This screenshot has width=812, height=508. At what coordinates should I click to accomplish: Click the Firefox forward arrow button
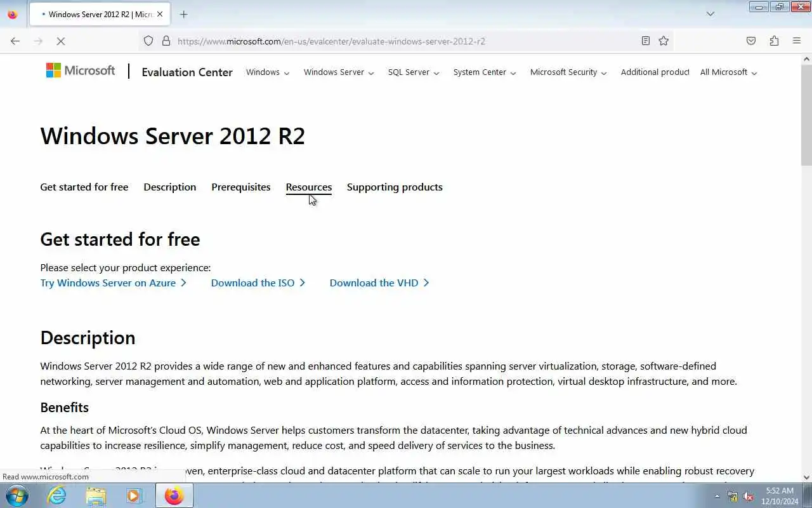pyautogui.click(x=38, y=41)
